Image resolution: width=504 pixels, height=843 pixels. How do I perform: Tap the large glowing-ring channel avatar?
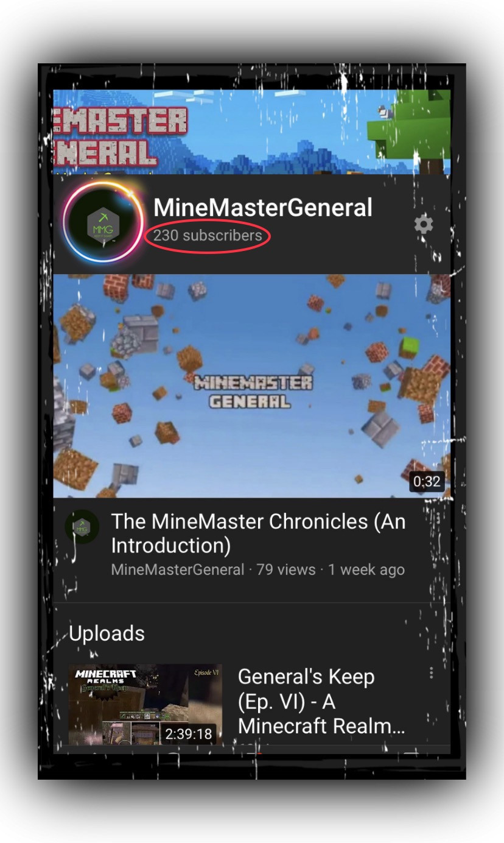click(103, 223)
